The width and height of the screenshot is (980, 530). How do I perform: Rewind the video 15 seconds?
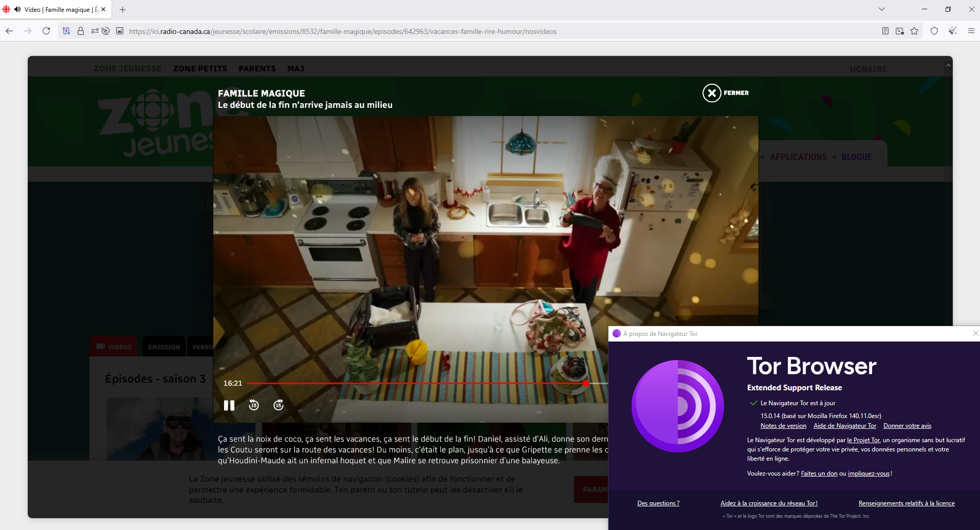click(x=254, y=405)
